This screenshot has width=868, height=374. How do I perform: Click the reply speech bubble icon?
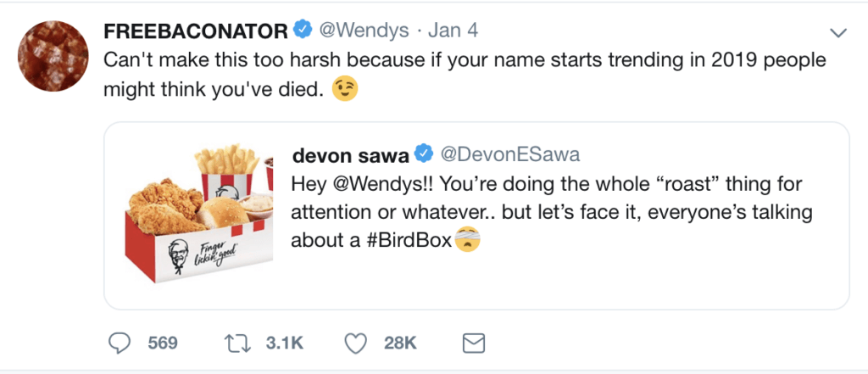point(122,343)
